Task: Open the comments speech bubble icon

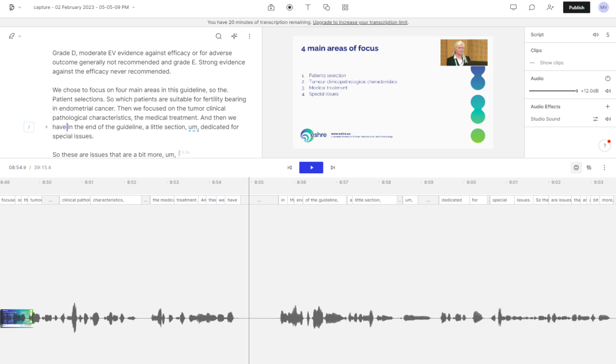Action: pyautogui.click(x=532, y=7)
